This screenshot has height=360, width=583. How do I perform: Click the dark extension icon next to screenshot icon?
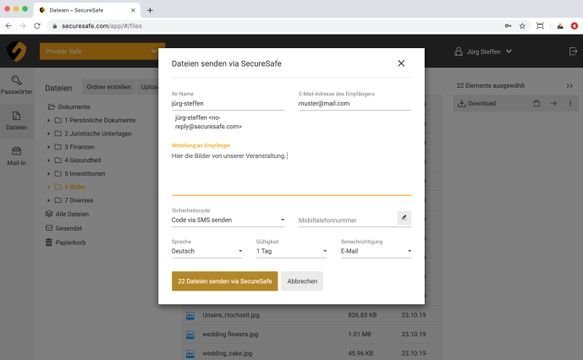tap(560, 26)
